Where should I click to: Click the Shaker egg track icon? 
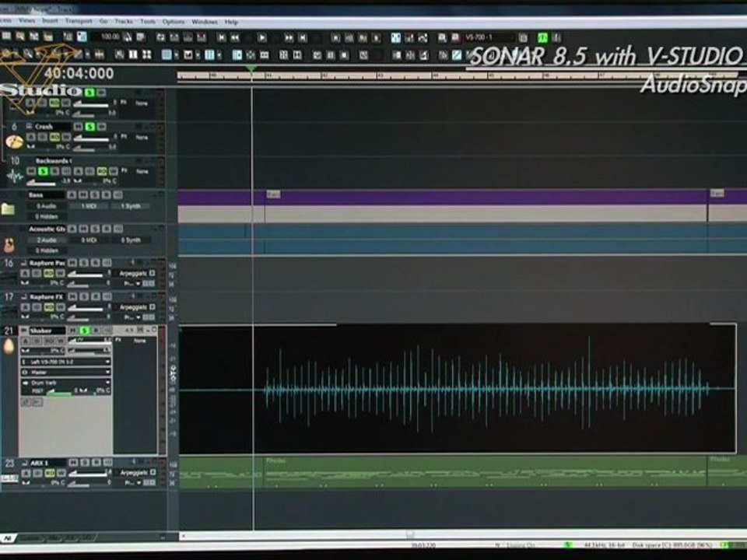[x=9, y=346]
